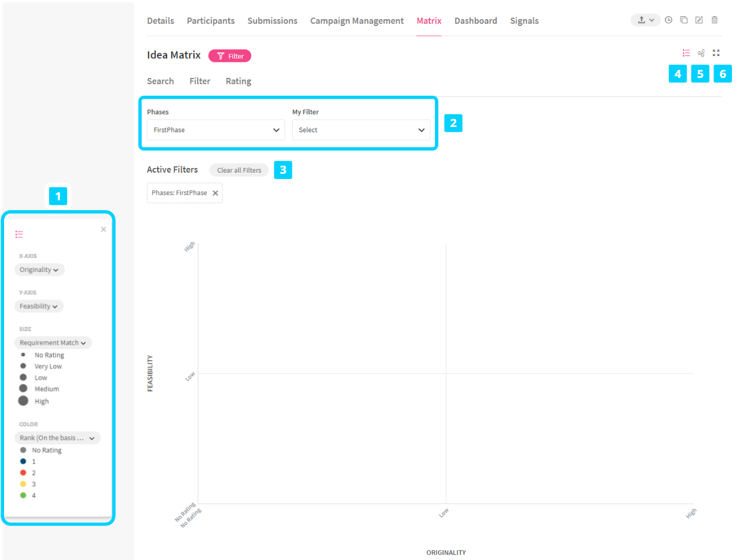Click the yellow rank 3 color dot
Viewport: 740px width, 560px height.
tap(23, 484)
